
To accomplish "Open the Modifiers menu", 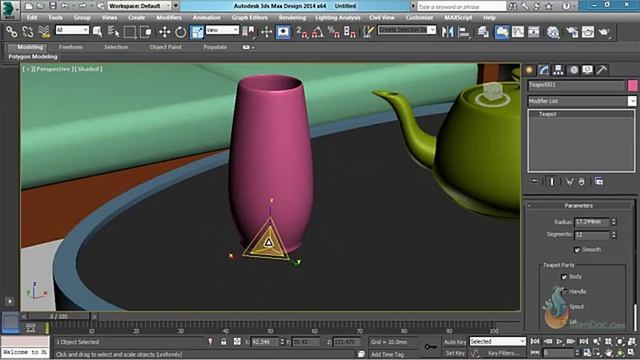I will [169, 18].
